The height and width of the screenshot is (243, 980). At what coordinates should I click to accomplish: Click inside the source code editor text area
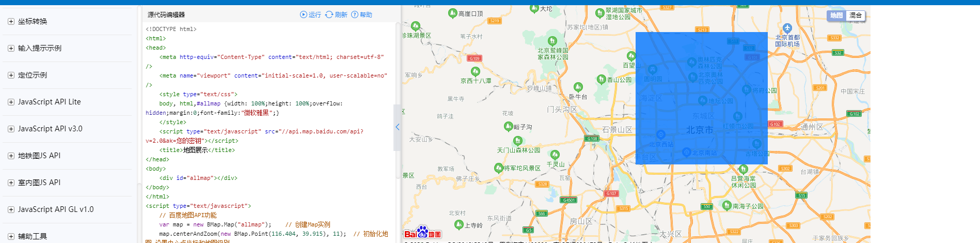[x=268, y=133]
